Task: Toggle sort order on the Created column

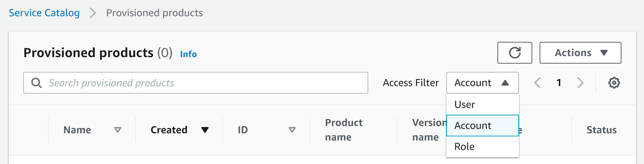Action: pos(204,130)
